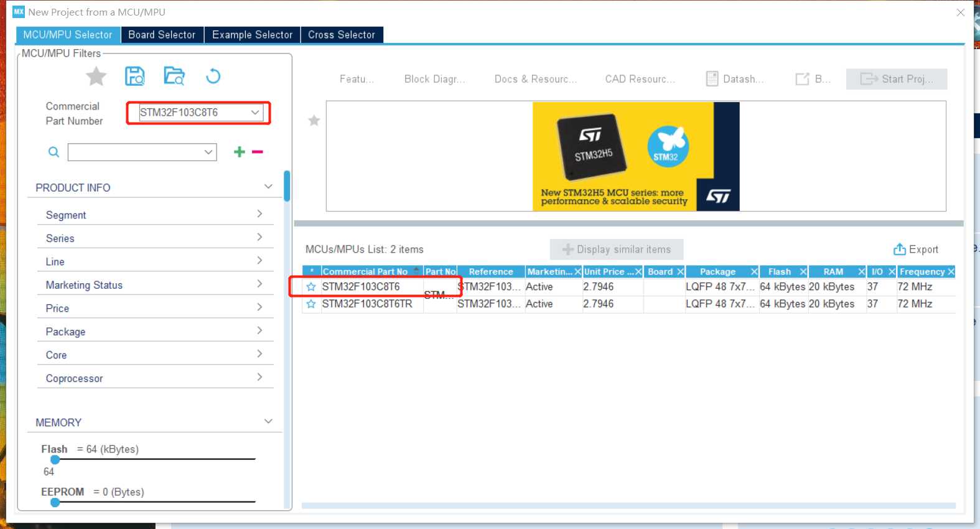Remove the Flash column via X
980x529 pixels.
(x=803, y=271)
